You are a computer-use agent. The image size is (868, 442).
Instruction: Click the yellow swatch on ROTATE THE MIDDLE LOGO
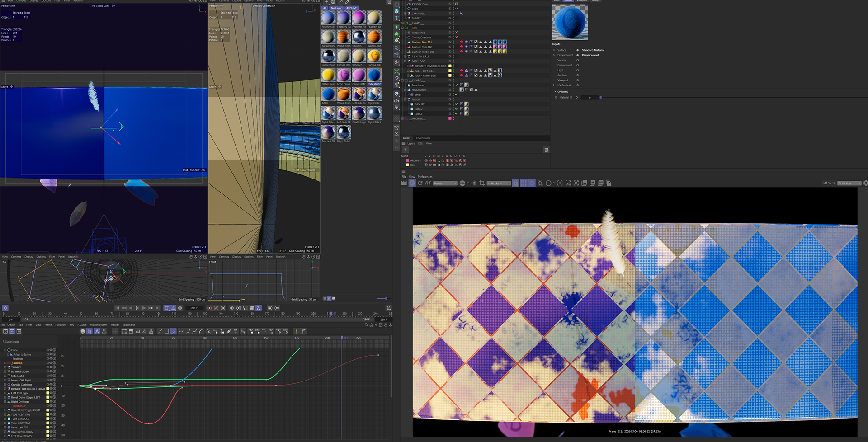[x=450, y=66]
